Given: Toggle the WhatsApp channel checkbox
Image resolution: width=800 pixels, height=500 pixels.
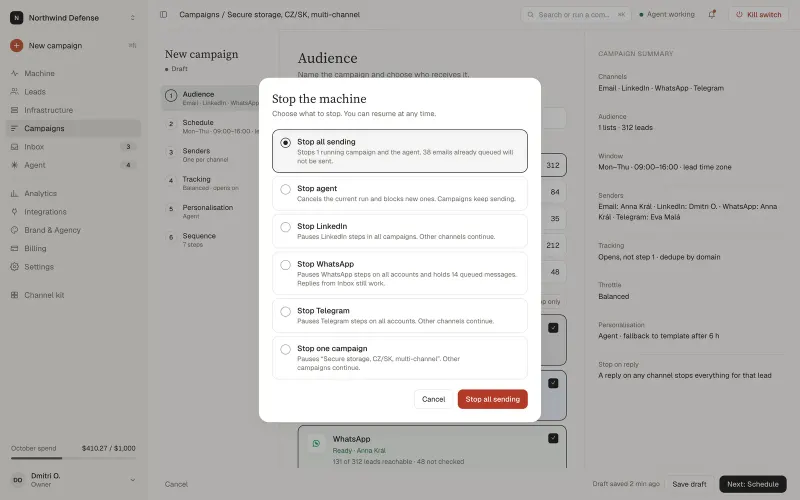Looking at the screenshot, I should click(553, 438).
